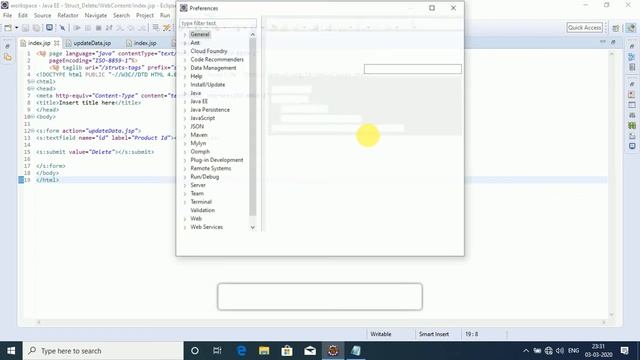Image resolution: width=640 pixels, height=360 pixels.
Task: Click the 19 : 8 cursor position status
Action: (x=471, y=334)
